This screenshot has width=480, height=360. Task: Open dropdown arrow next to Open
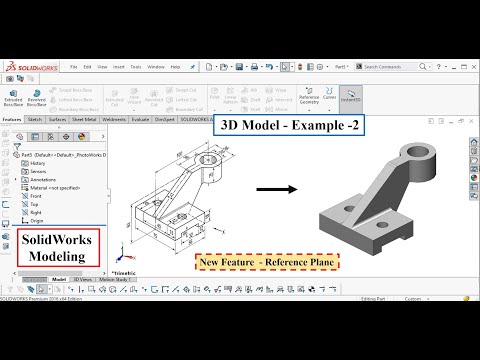pyautogui.click(x=231, y=67)
